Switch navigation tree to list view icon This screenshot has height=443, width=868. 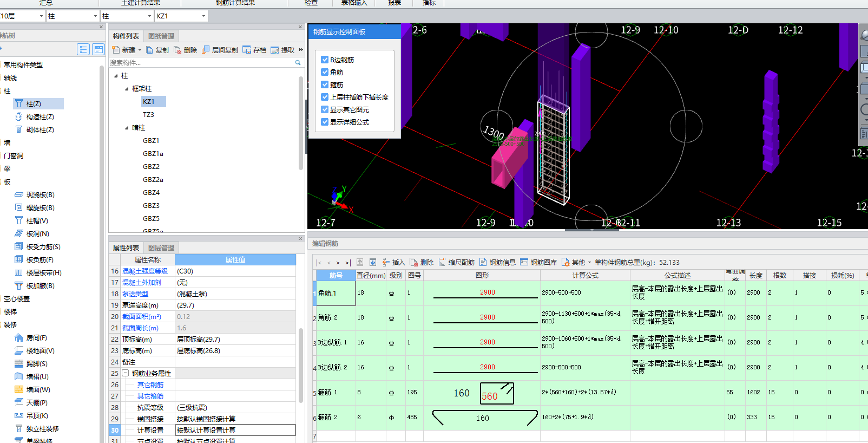pyautogui.click(x=83, y=49)
